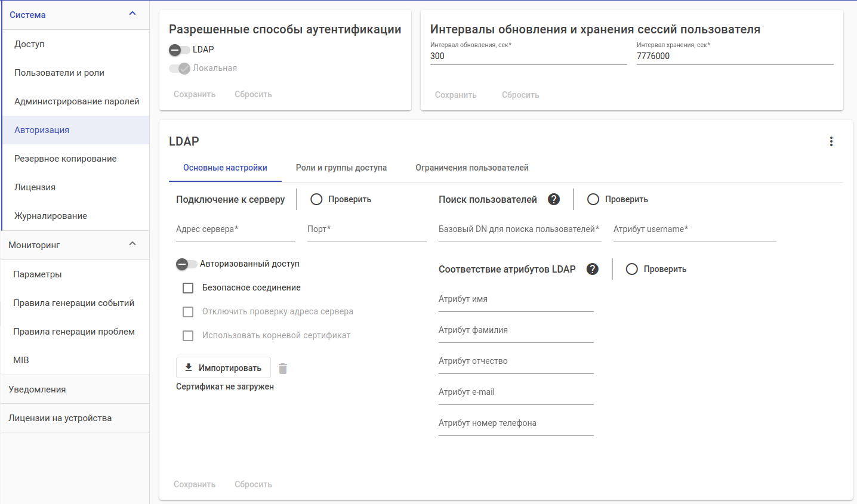Screen dimensions: 857x504
Task: Select the Проверить radio for user search
Action: [x=593, y=199]
